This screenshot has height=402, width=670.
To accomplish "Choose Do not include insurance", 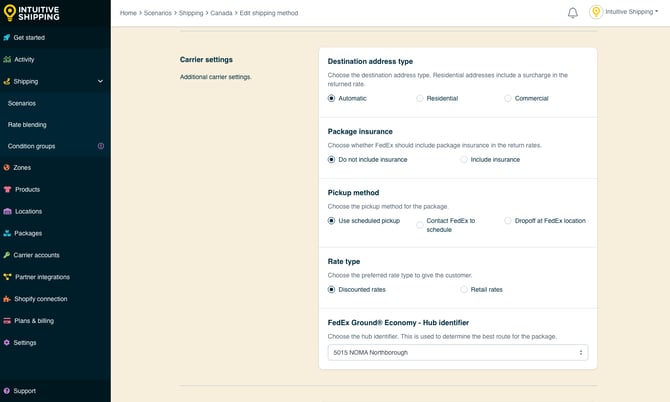I will 331,159.
